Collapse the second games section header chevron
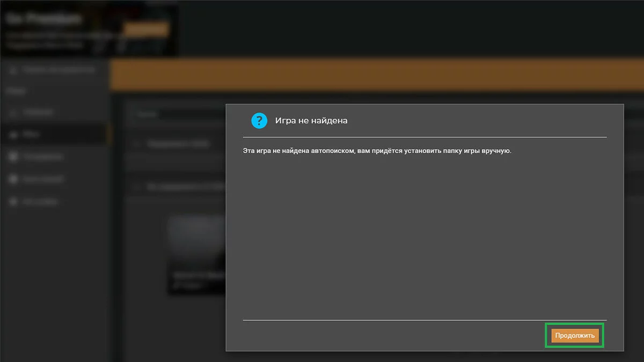Screen dimensions: 644x362 pyautogui.click(x=137, y=187)
